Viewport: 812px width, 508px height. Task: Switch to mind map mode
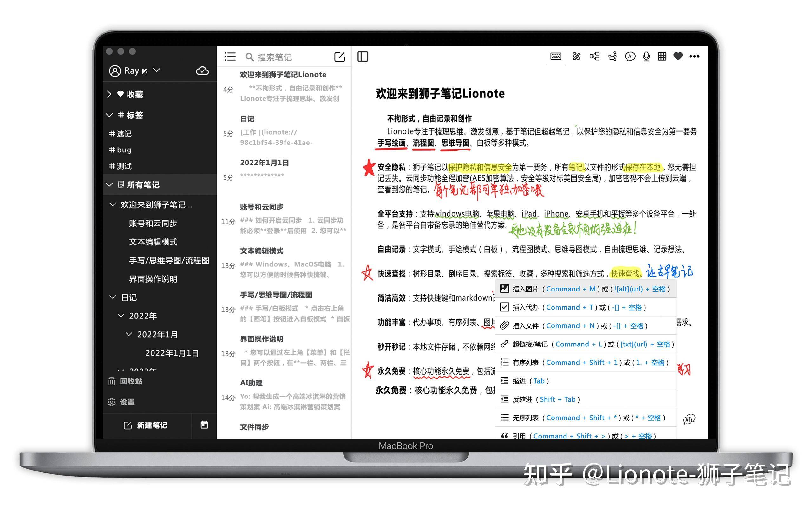[x=594, y=56]
